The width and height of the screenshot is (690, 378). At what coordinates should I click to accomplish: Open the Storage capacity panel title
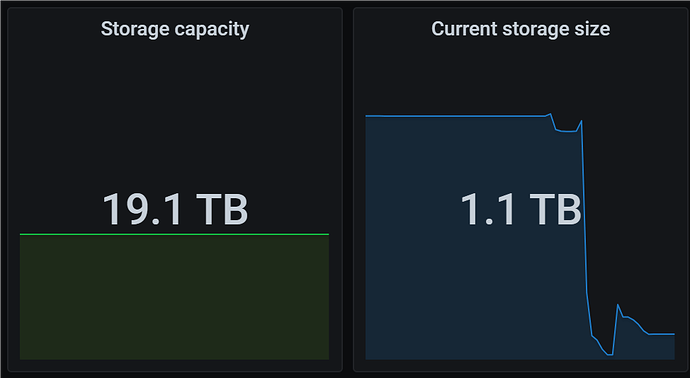click(175, 29)
